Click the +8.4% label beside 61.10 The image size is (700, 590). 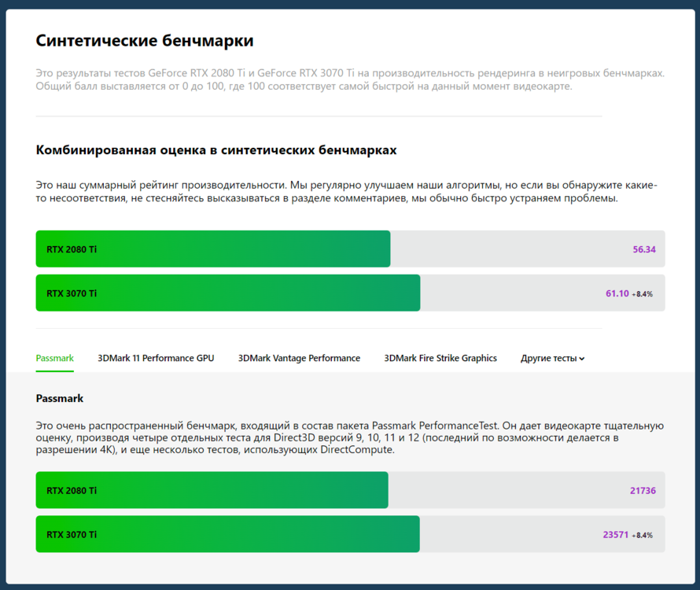[643, 294]
